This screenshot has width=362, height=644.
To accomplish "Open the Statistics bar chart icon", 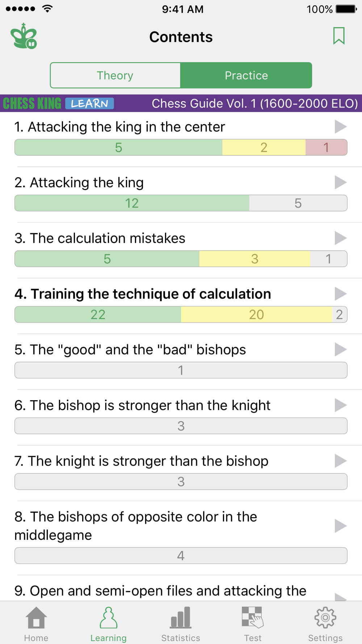I will pos(181,618).
